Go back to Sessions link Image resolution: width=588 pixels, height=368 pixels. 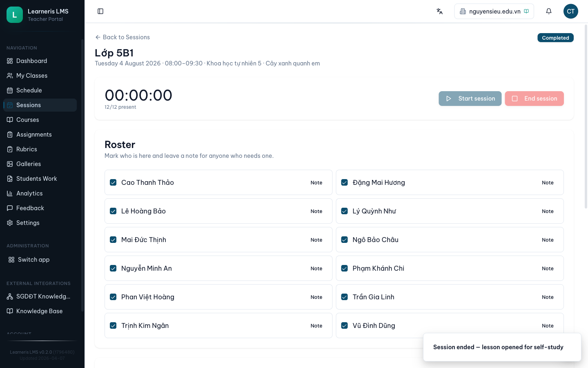point(122,37)
